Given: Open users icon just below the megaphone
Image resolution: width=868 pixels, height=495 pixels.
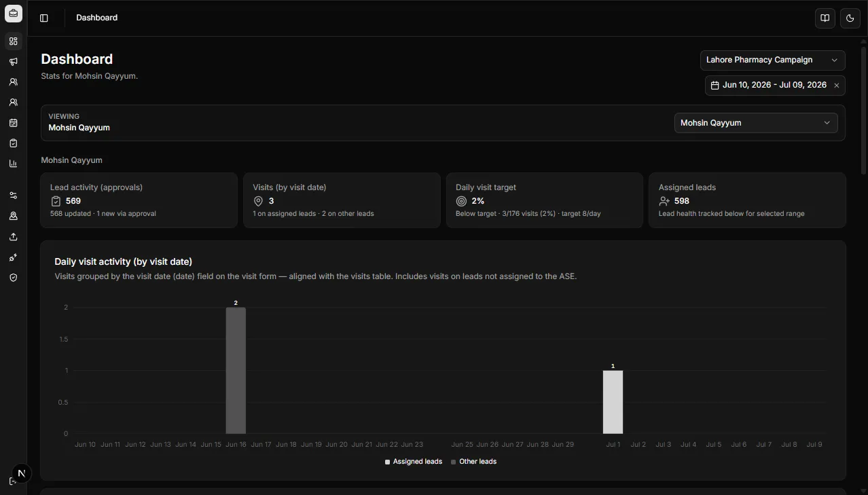Looking at the screenshot, I should coord(14,82).
